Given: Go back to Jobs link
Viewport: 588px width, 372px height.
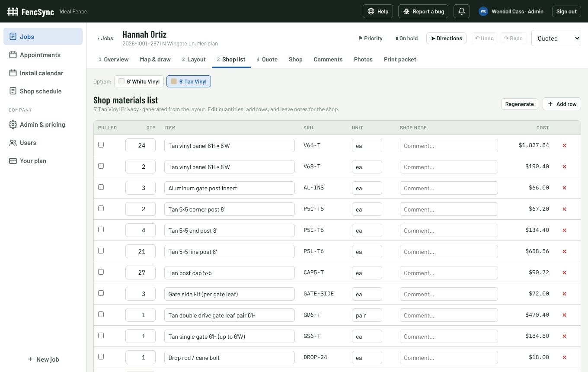Looking at the screenshot, I should (x=105, y=38).
